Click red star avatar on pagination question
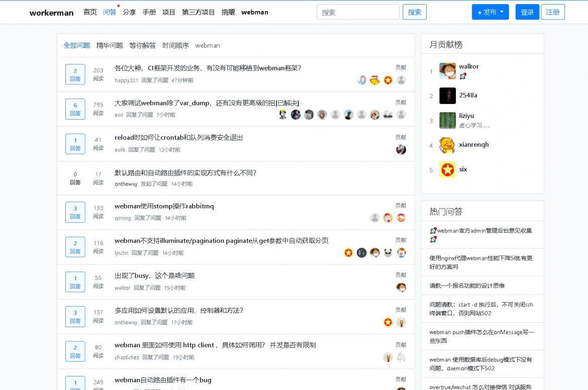The height and width of the screenshot is (390, 588). (348, 253)
